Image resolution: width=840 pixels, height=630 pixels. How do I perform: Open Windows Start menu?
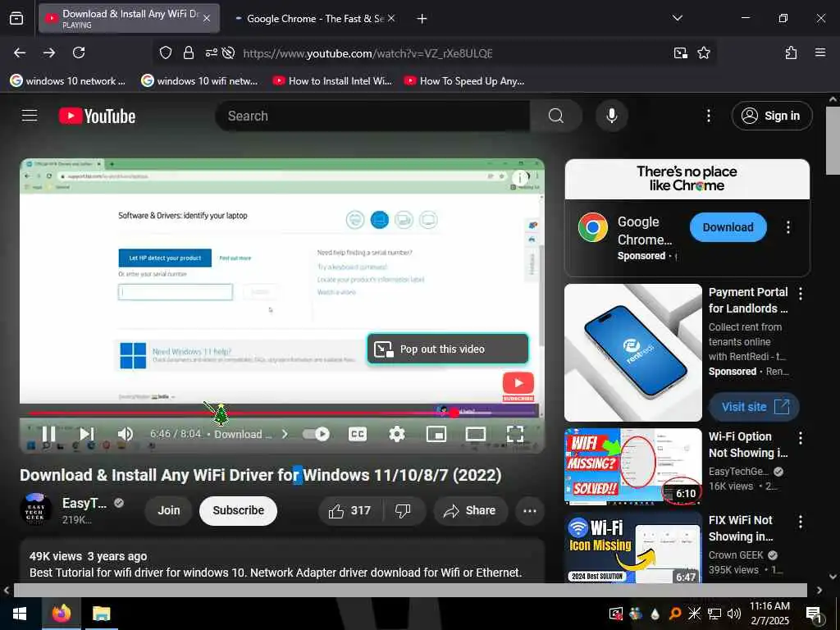click(20, 614)
